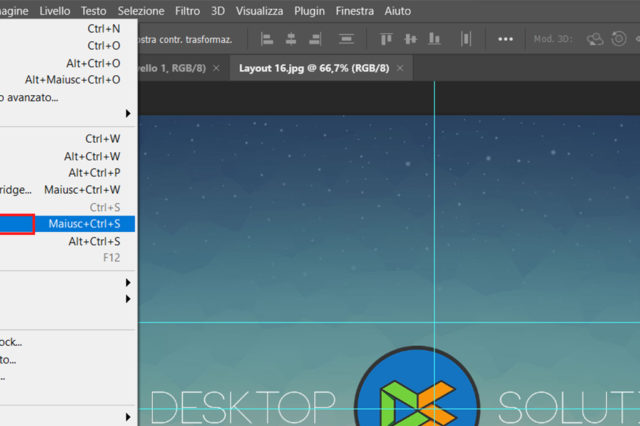Open the Filtro menu
The image size is (640, 426).
(x=187, y=11)
